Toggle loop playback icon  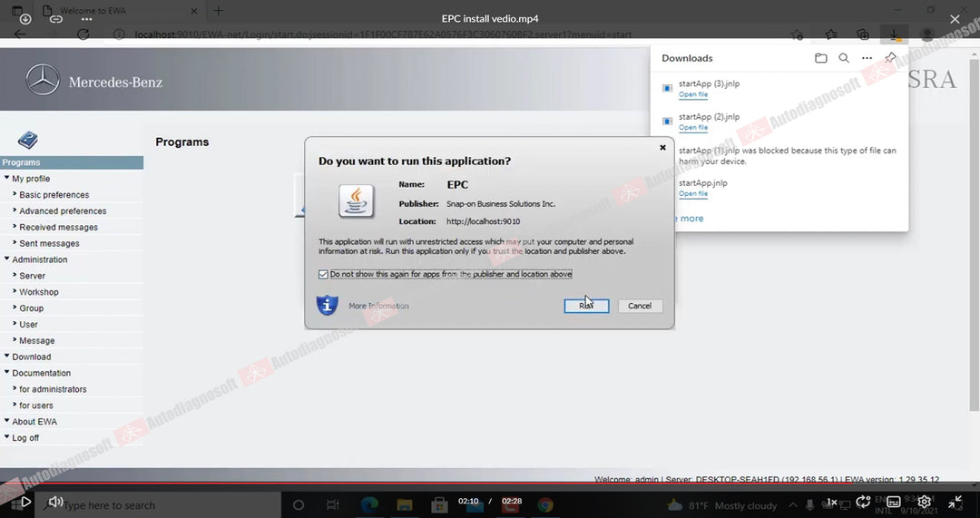(863, 502)
